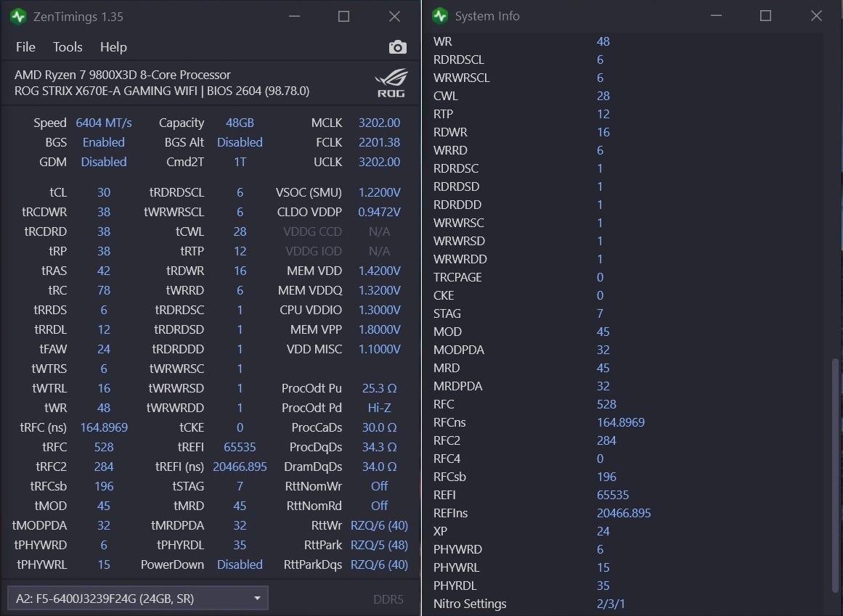The height and width of the screenshot is (616, 843).
Task: Close the System Info window
Action: (x=816, y=16)
